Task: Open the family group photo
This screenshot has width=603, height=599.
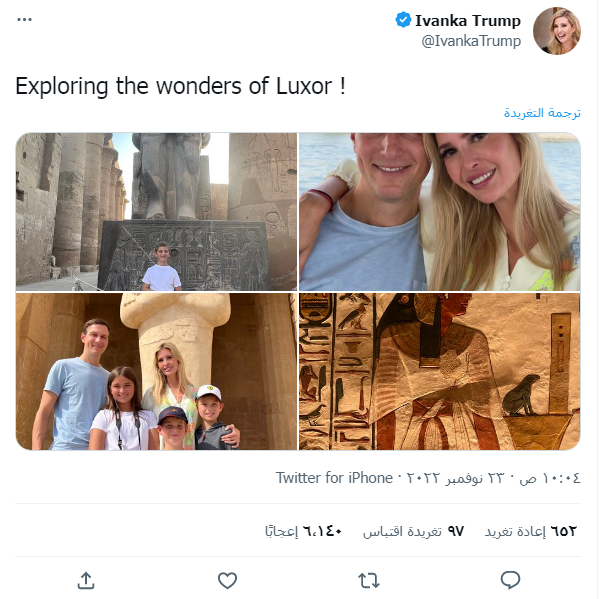Action: point(156,371)
